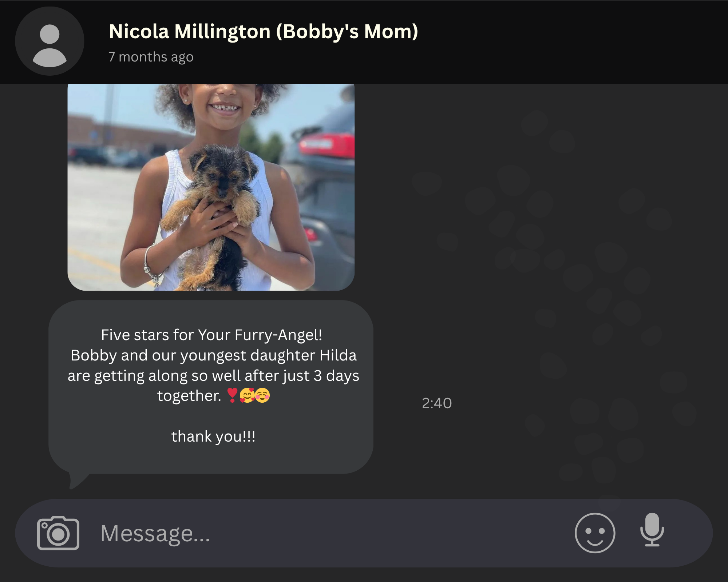The width and height of the screenshot is (728, 582).
Task: Tap the microphone voice message icon
Action: (x=652, y=530)
